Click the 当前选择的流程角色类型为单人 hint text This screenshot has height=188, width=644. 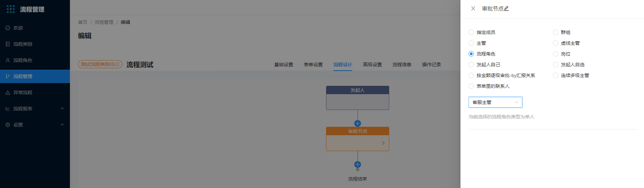tap(501, 117)
